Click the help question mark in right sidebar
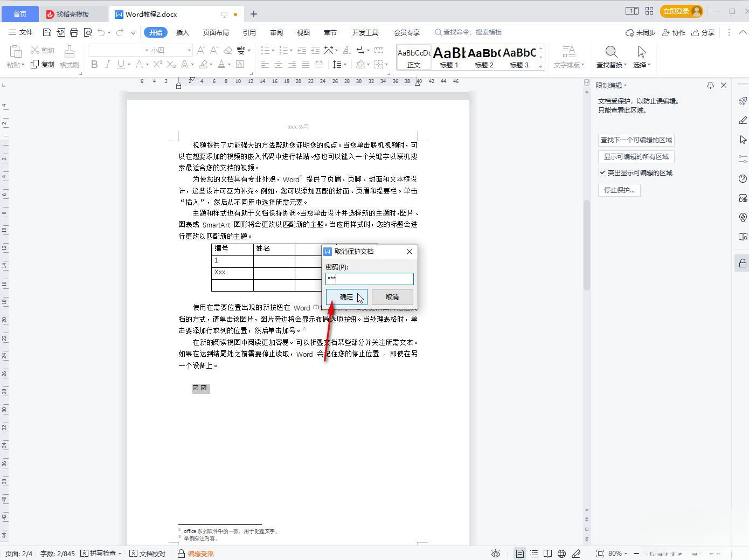Screen dimensions: 749x560 743,178
